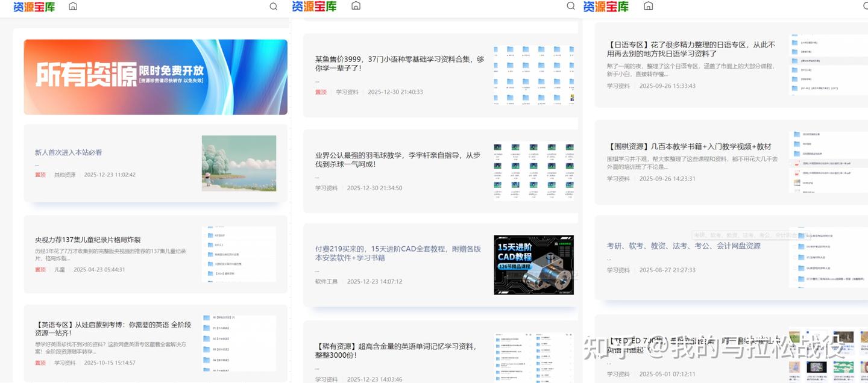Click the 资源宝库 logo in the right panel
The width and height of the screenshot is (868, 383).
pyautogui.click(x=606, y=6)
